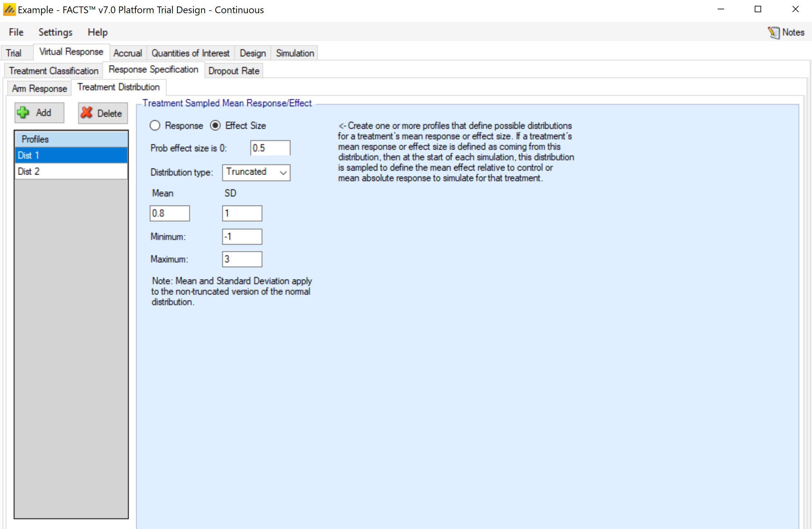This screenshot has height=529, width=812.
Task: Open the File menu
Action: click(16, 32)
